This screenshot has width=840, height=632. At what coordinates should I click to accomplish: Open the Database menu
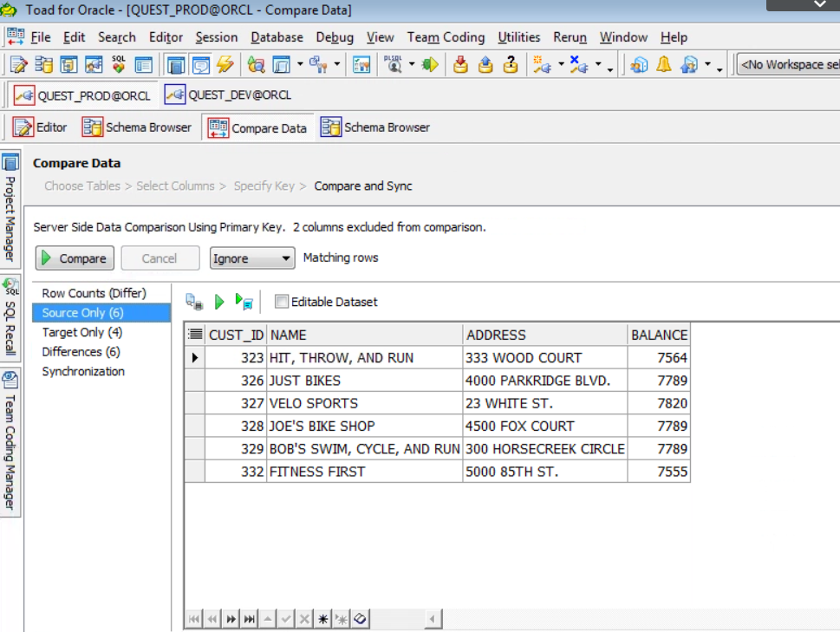point(277,37)
